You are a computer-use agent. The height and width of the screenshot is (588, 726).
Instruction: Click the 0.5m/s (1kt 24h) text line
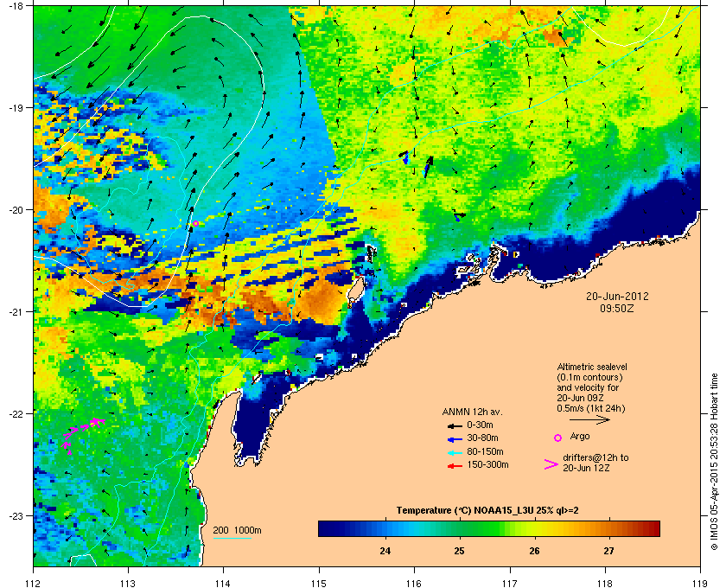point(591,409)
